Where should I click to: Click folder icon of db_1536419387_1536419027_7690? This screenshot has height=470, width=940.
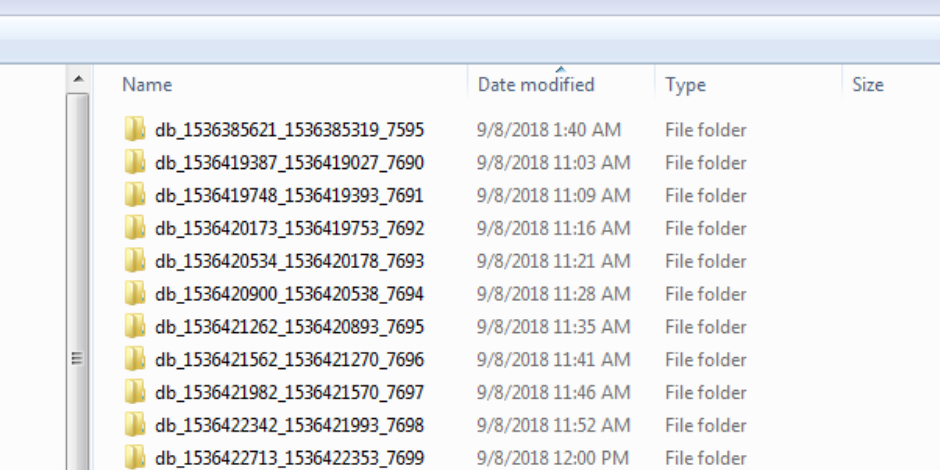(x=135, y=162)
